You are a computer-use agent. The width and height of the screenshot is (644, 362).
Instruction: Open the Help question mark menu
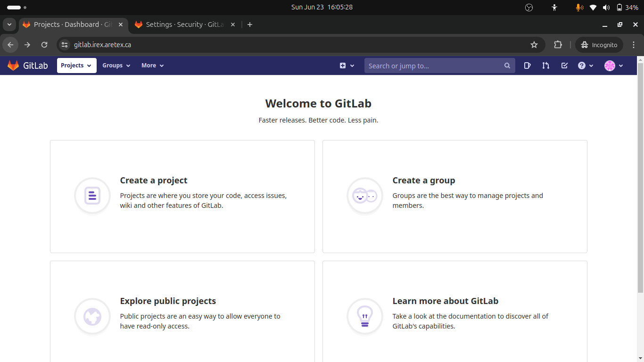pos(586,66)
